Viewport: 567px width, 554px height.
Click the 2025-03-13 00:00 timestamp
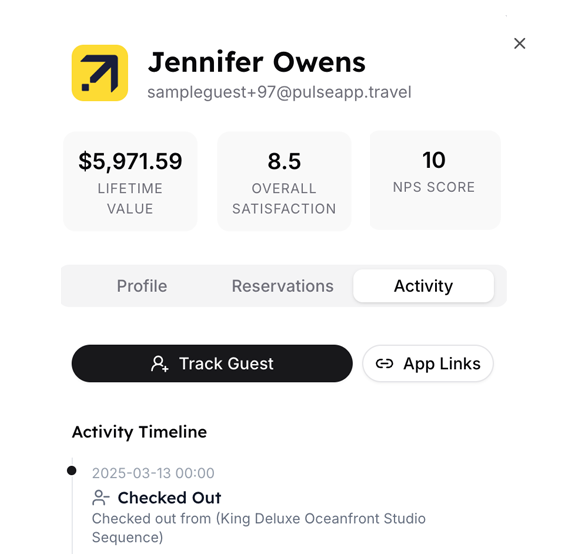153,473
